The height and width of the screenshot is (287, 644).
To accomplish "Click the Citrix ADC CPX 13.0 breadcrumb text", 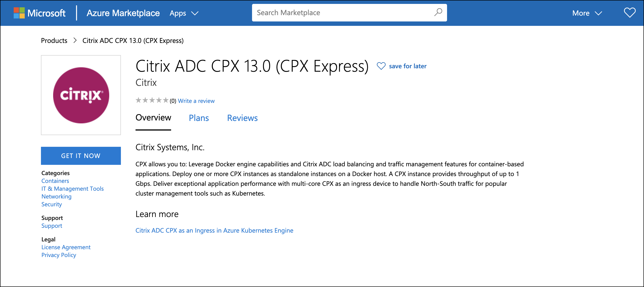I will pos(133,40).
